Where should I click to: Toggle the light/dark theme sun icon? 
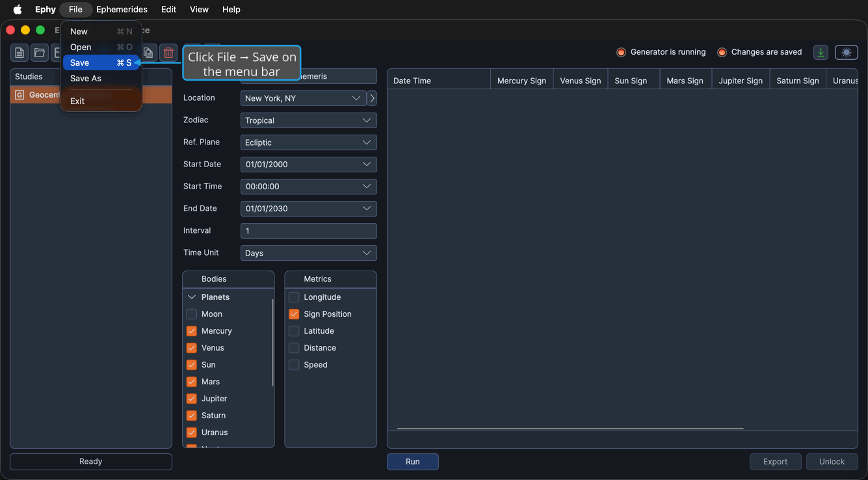point(847,53)
